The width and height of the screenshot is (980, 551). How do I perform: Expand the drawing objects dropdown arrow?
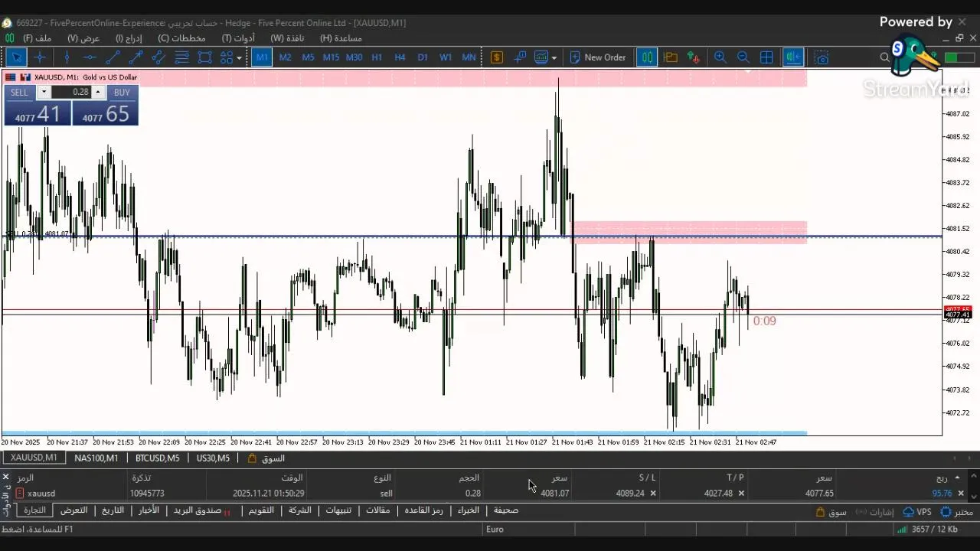240,57
